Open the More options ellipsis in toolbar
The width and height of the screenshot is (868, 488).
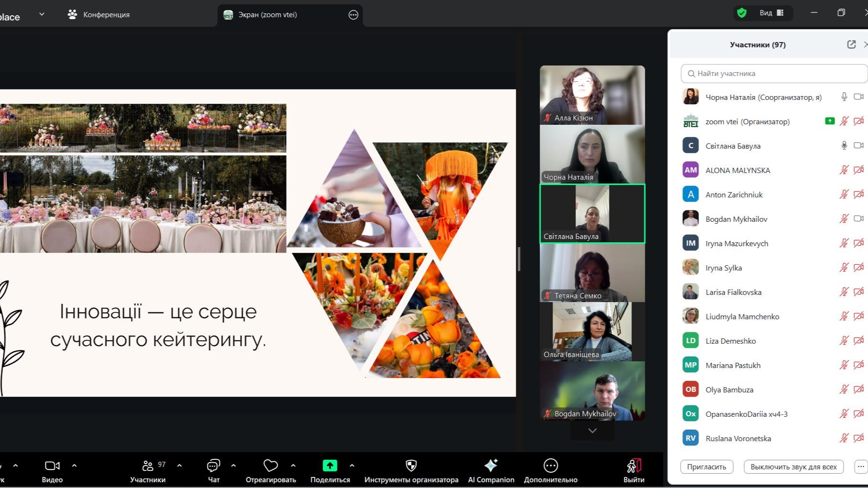pos(551,466)
